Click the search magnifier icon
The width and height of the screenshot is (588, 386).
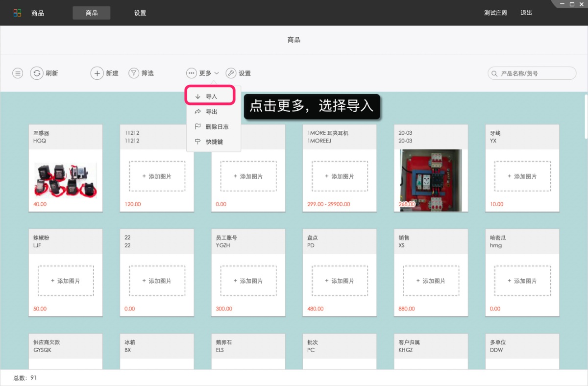click(x=494, y=73)
